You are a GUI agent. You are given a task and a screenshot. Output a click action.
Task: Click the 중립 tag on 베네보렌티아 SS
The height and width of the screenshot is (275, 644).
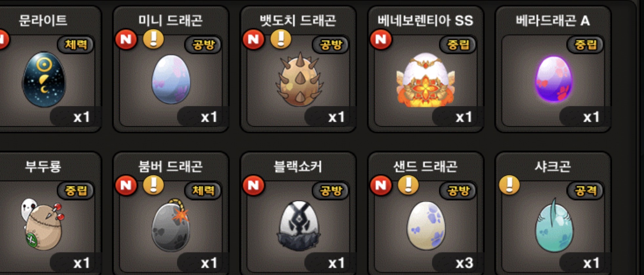point(458,45)
